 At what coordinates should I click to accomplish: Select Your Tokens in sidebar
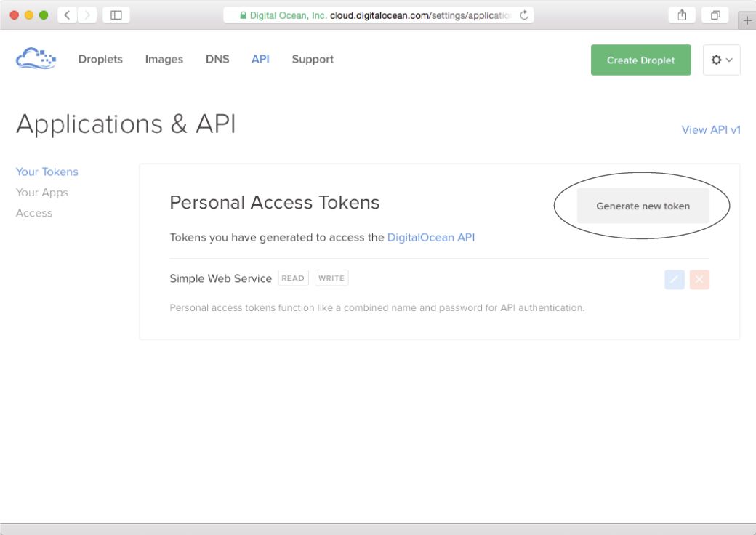pyautogui.click(x=47, y=172)
